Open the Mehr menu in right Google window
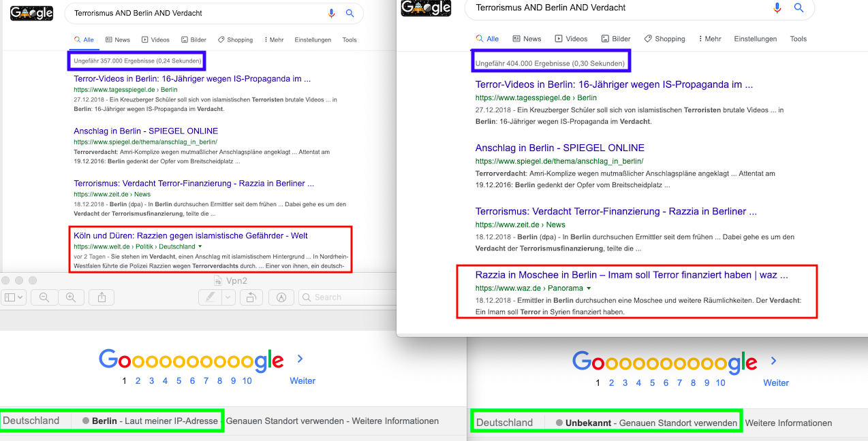The image size is (868, 441). pyautogui.click(x=710, y=39)
